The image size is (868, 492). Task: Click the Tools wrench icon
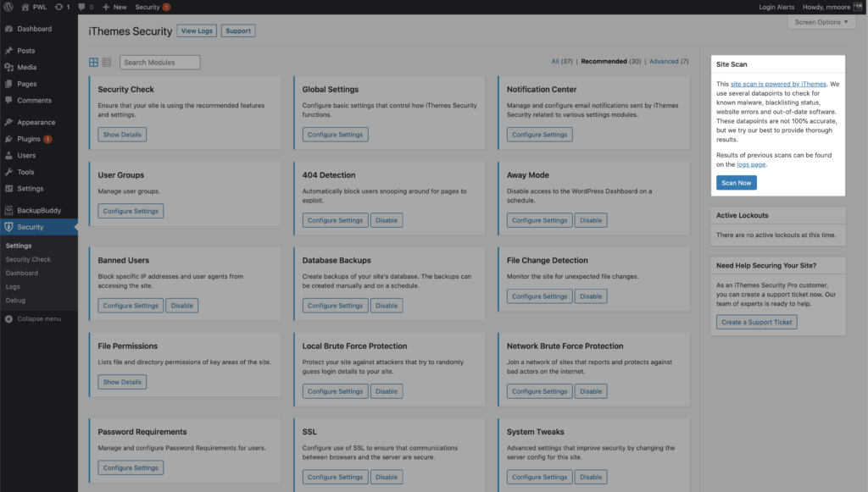8,172
